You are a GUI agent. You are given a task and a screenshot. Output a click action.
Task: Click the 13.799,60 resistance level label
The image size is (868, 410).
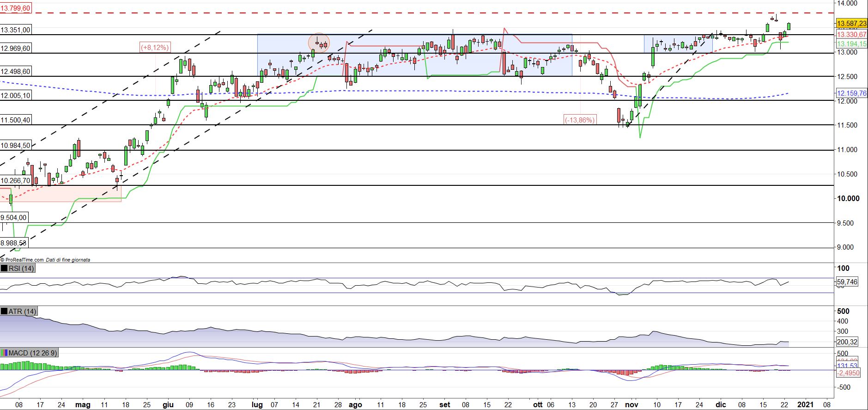(16, 8)
